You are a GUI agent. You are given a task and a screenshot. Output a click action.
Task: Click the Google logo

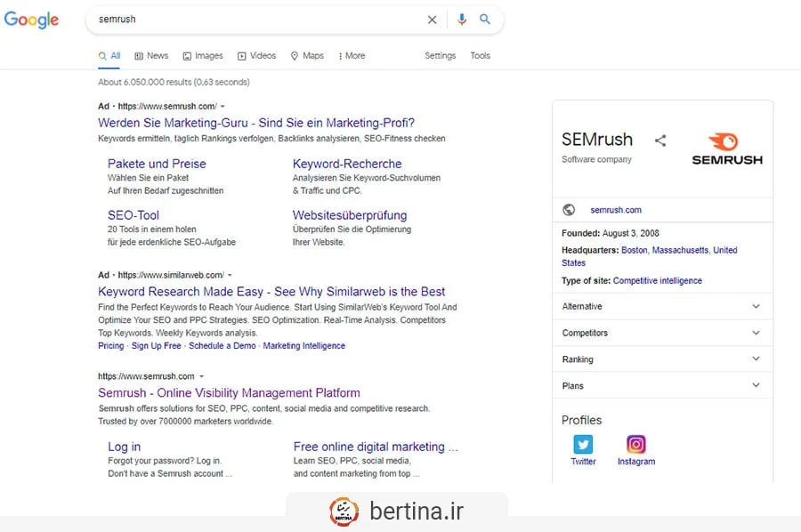click(x=31, y=20)
